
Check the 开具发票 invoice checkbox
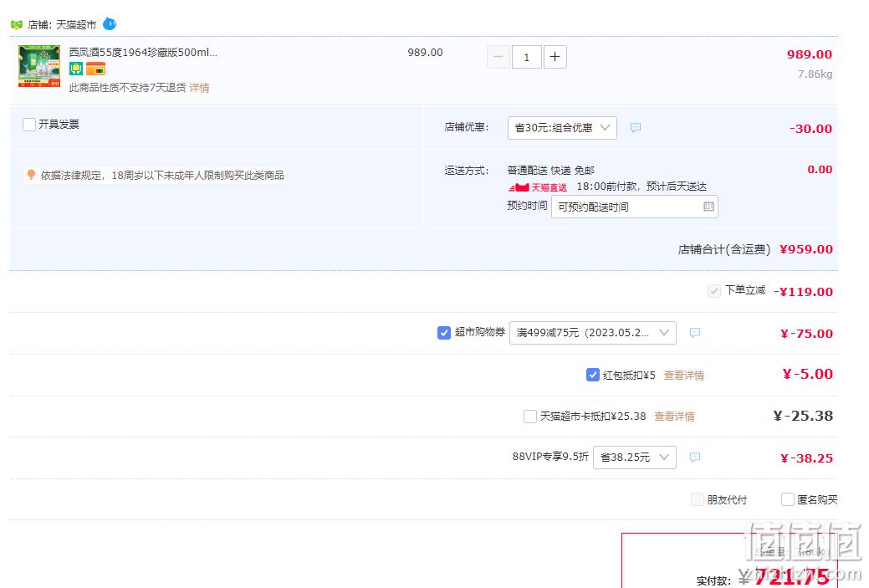click(29, 124)
